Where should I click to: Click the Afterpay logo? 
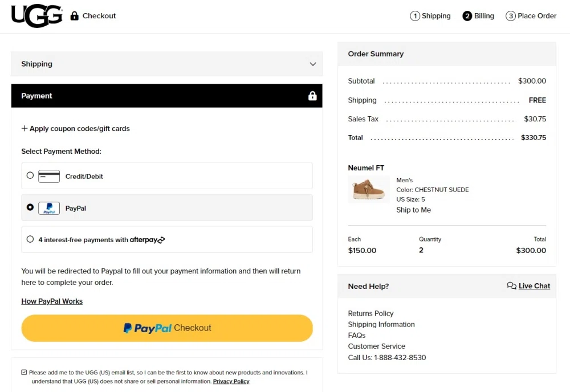coord(148,239)
